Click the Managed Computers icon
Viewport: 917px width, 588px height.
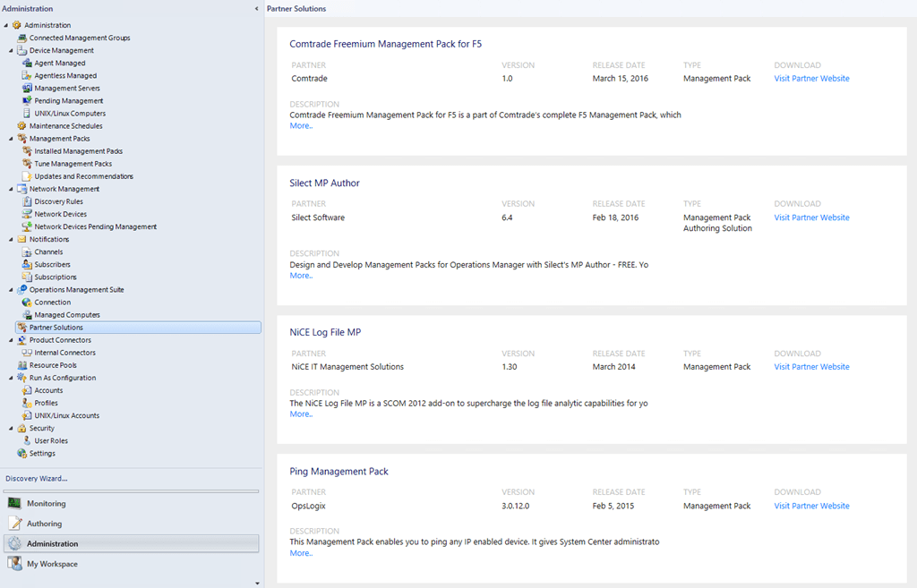pyautogui.click(x=27, y=314)
